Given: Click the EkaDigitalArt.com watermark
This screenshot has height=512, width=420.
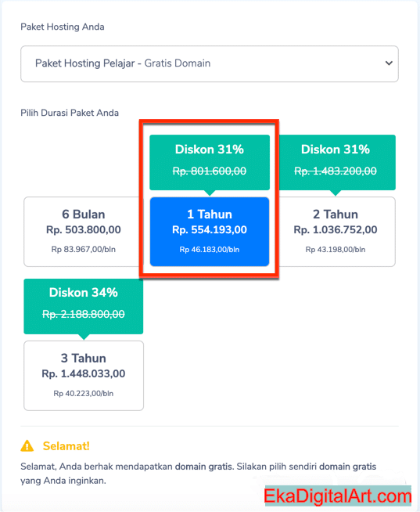Looking at the screenshot, I should (338, 496).
